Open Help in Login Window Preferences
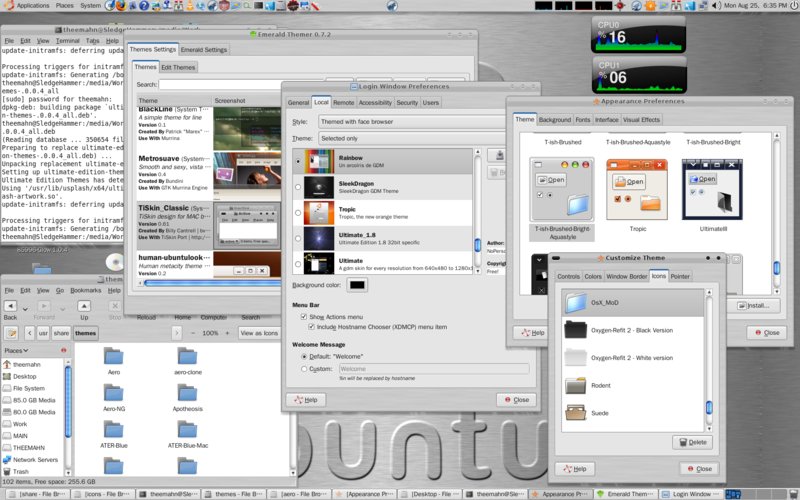Image resolution: width=800 pixels, height=500 pixels. coord(306,399)
